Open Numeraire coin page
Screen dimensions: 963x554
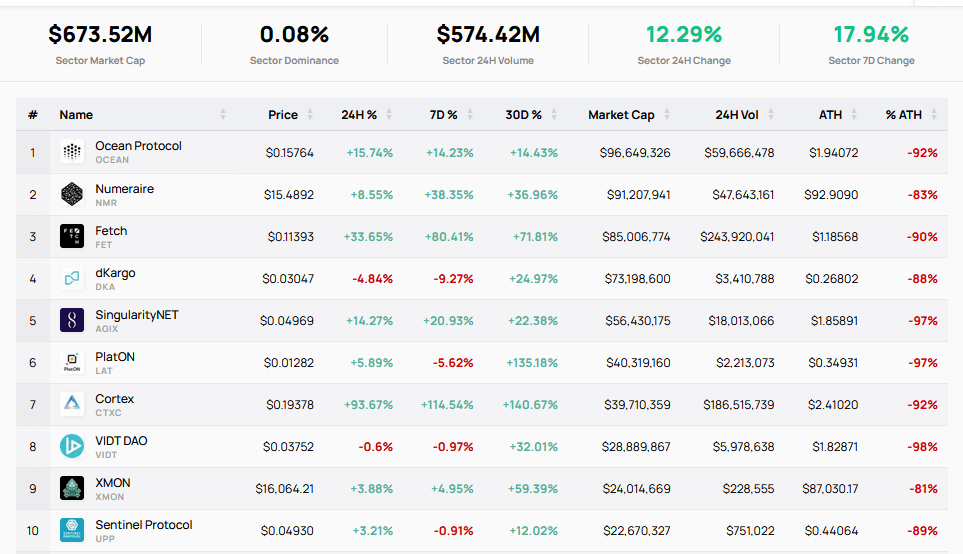point(124,189)
